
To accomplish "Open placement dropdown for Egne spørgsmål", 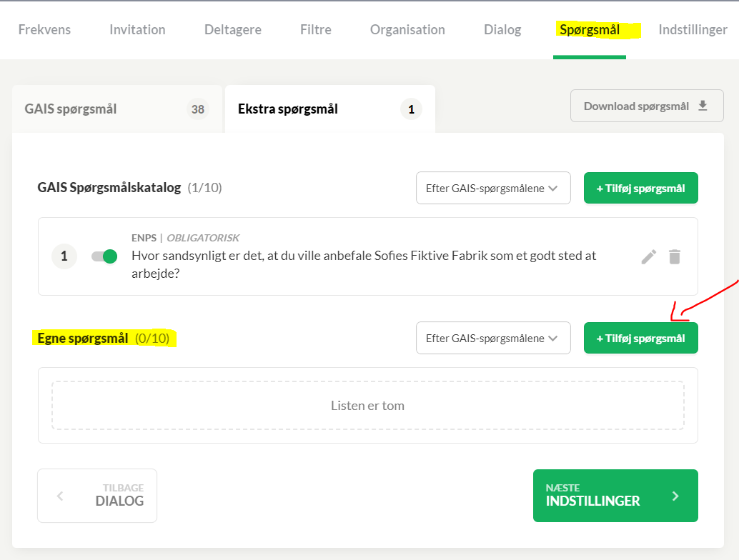I will 493,338.
